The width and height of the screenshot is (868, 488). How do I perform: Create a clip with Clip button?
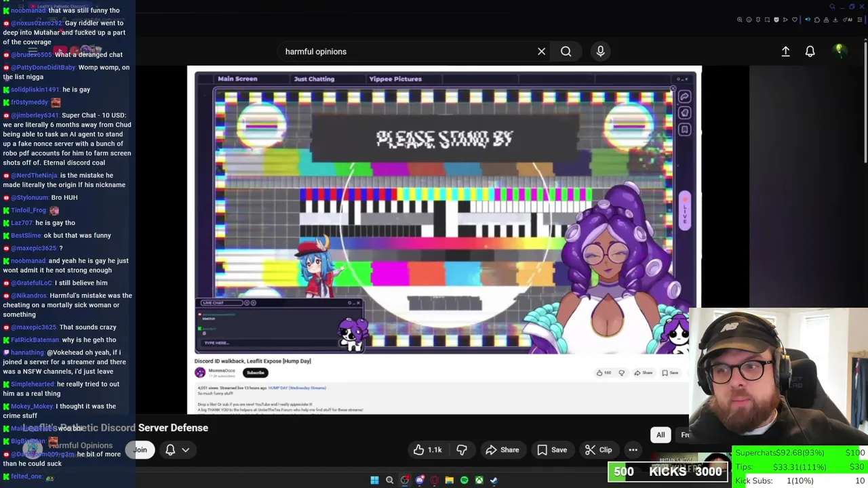(x=599, y=449)
